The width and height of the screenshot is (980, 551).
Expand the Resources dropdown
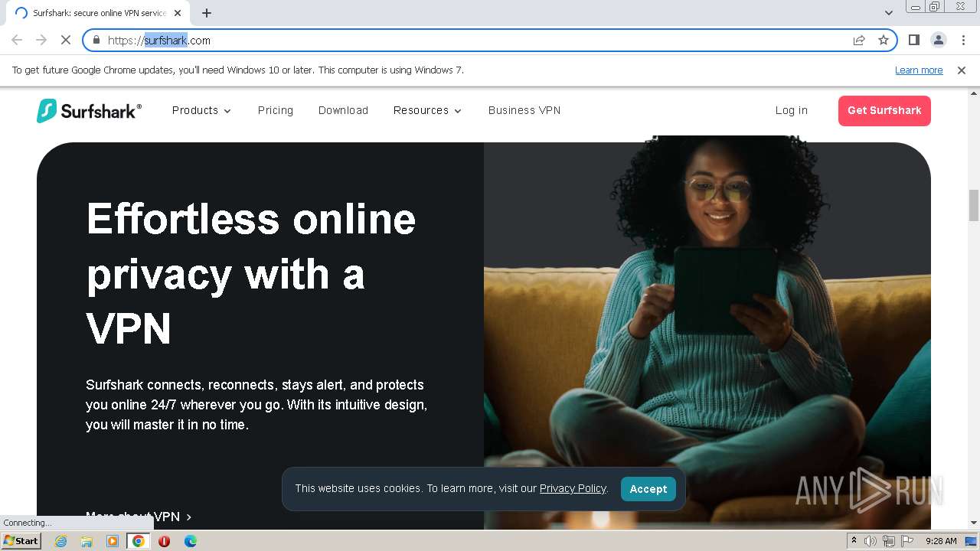[427, 110]
